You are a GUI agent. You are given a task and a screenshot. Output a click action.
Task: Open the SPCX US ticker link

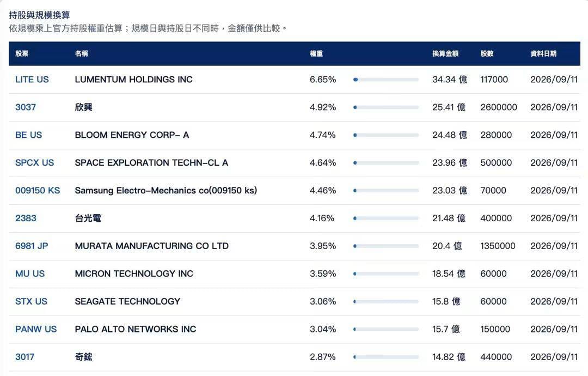(x=34, y=163)
